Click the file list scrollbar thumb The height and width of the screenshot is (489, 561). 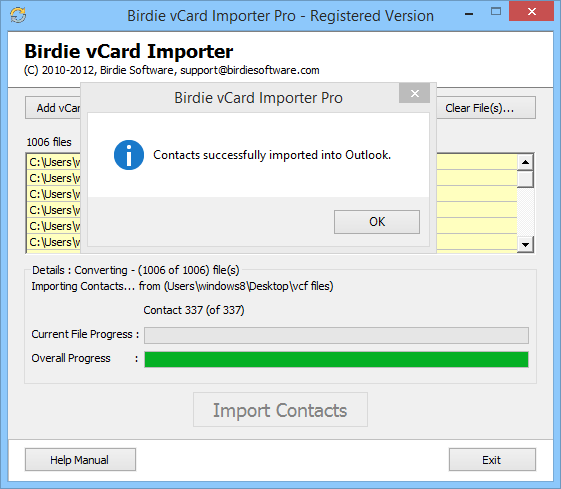[x=525, y=179]
